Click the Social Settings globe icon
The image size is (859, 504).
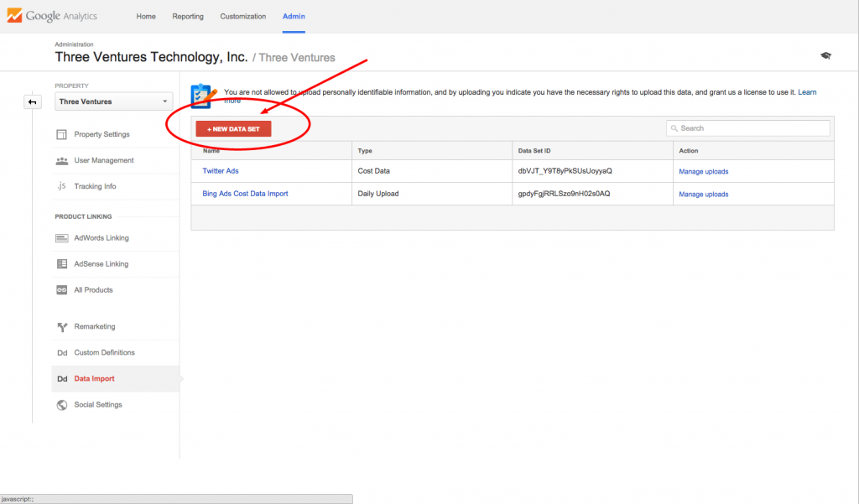click(62, 405)
